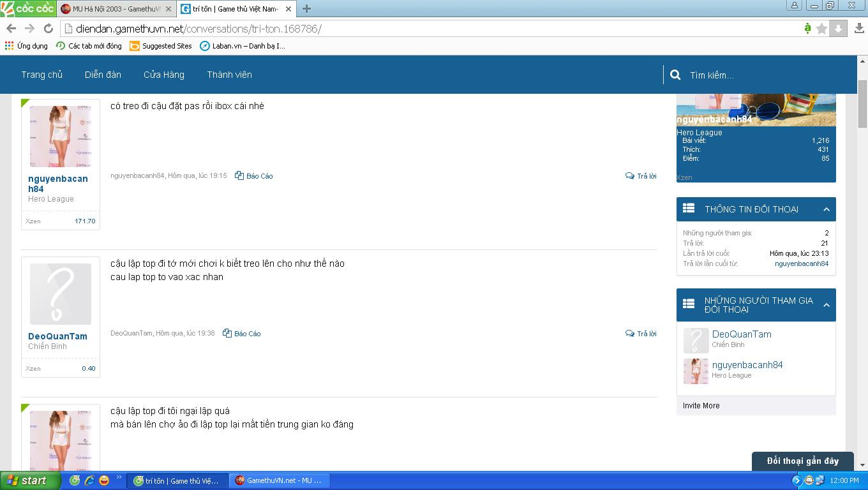Click DeoQuanTam participant avatar
The width and height of the screenshot is (868, 490).
(x=696, y=341)
